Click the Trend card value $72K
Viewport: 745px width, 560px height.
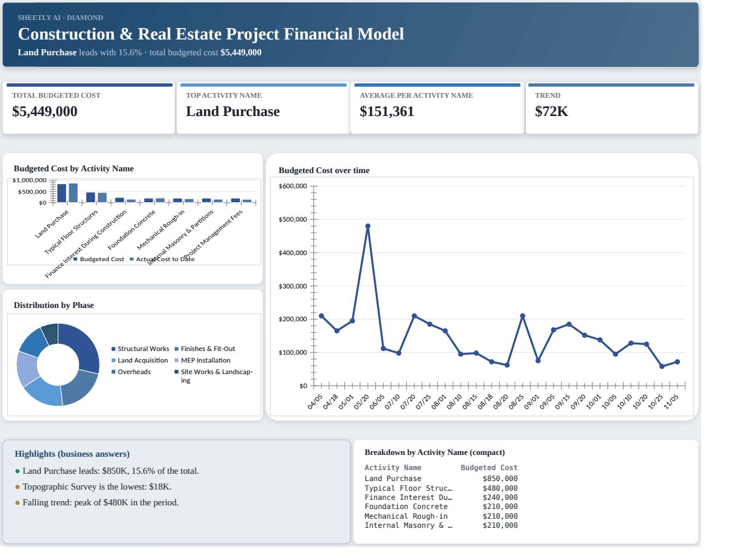coord(551,112)
